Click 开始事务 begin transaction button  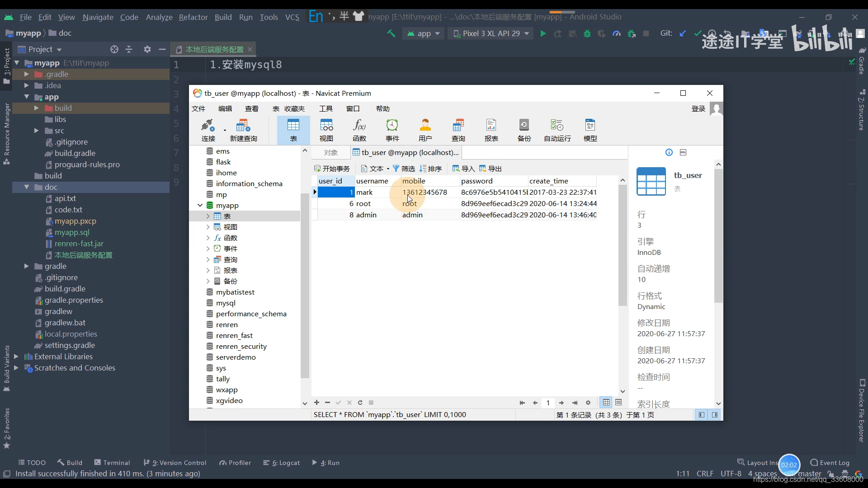tap(332, 169)
